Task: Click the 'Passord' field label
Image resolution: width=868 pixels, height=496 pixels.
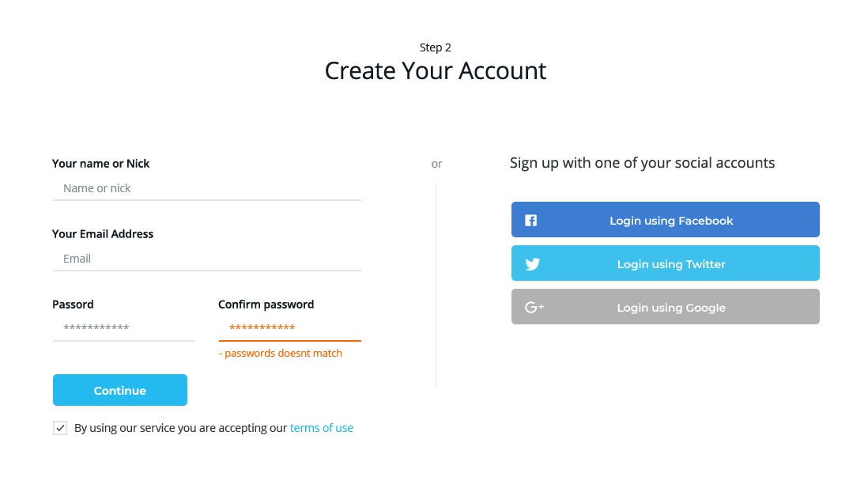Action: tap(73, 305)
